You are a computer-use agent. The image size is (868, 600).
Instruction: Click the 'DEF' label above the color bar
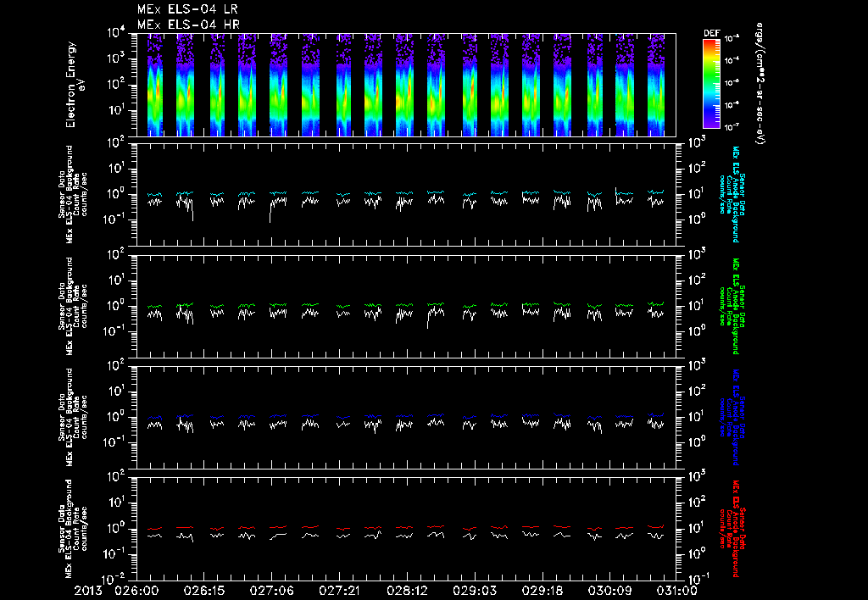point(711,33)
